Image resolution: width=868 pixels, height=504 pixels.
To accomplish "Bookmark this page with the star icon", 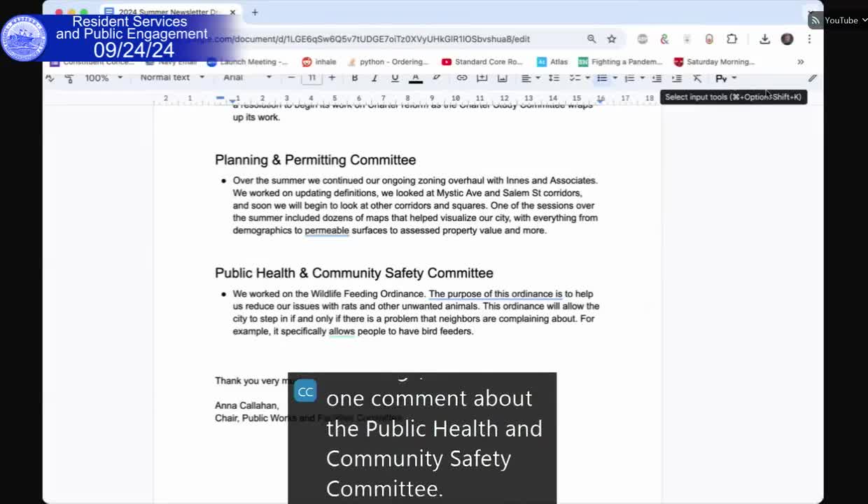I will [612, 39].
